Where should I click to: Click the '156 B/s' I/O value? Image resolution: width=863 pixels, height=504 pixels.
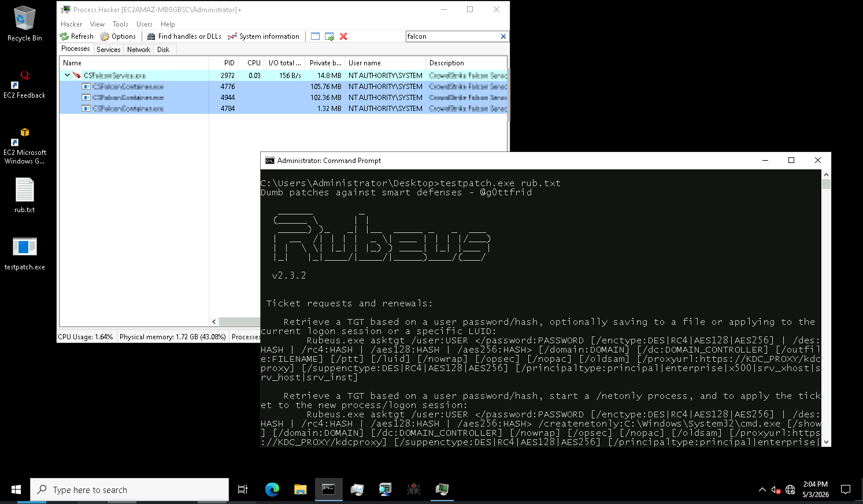click(x=290, y=76)
